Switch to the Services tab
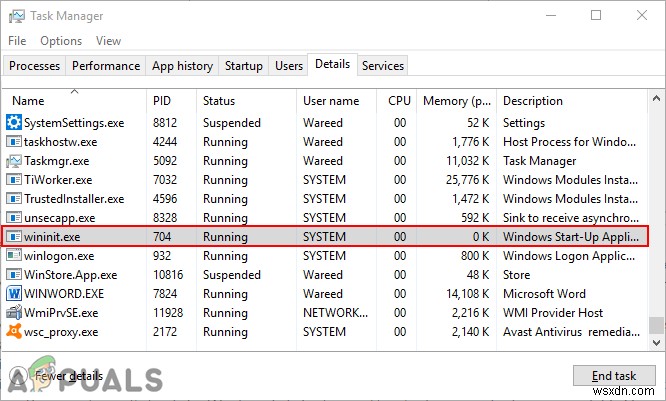 383,66
